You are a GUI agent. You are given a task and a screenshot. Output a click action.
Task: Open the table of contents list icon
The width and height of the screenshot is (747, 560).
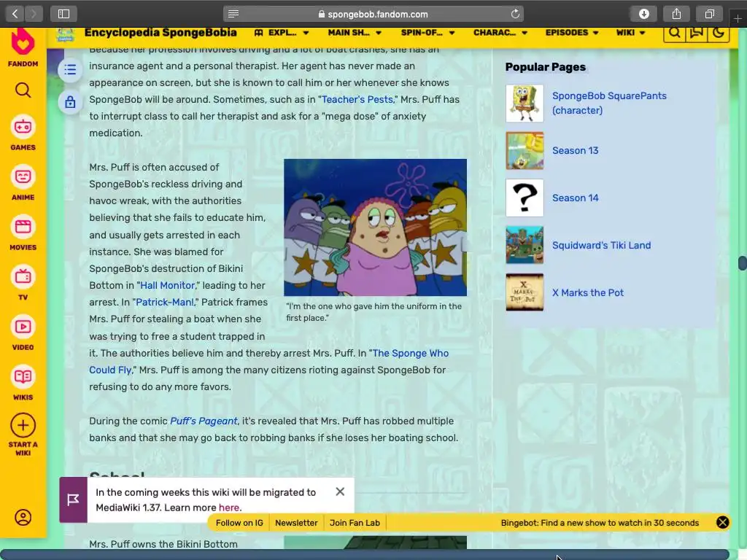click(x=70, y=69)
